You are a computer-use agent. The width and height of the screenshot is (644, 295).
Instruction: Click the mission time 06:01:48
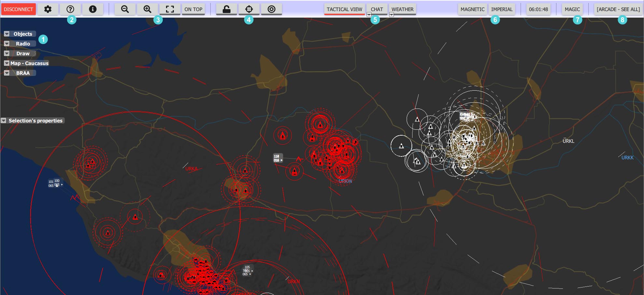point(539,9)
